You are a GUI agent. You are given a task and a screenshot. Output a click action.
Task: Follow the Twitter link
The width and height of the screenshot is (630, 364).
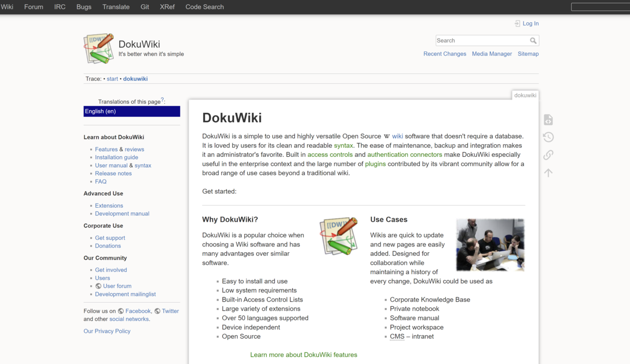point(171,311)
